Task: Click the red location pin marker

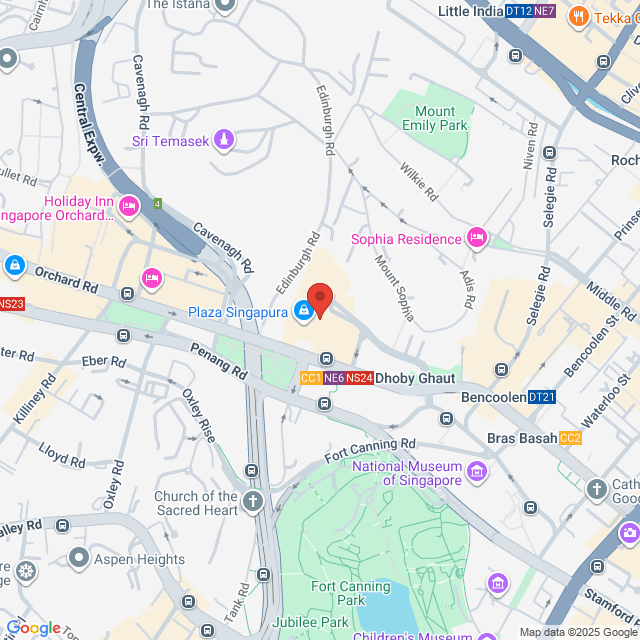Action: pos(320,301)
